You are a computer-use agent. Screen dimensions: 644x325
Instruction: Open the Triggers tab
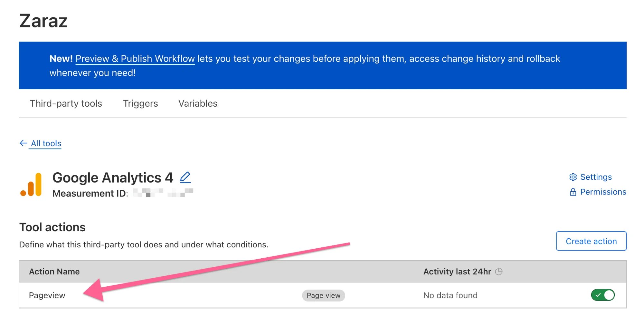coord(140,103)
